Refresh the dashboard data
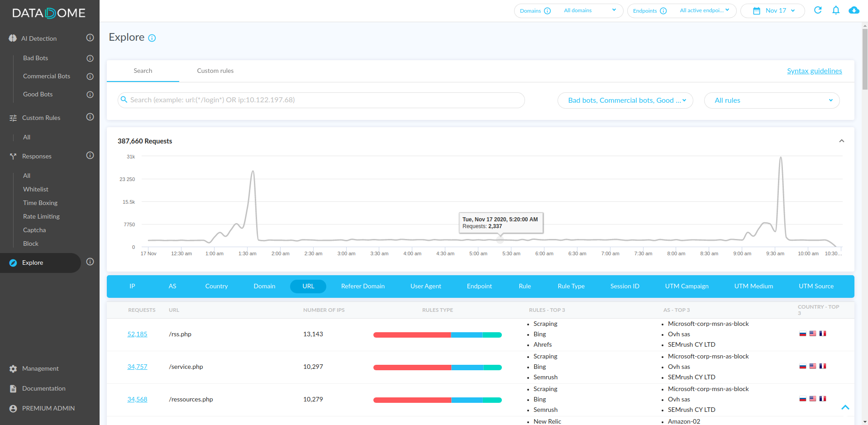The image size is (868, 425). pyautogui.click(x=818, y=10)
